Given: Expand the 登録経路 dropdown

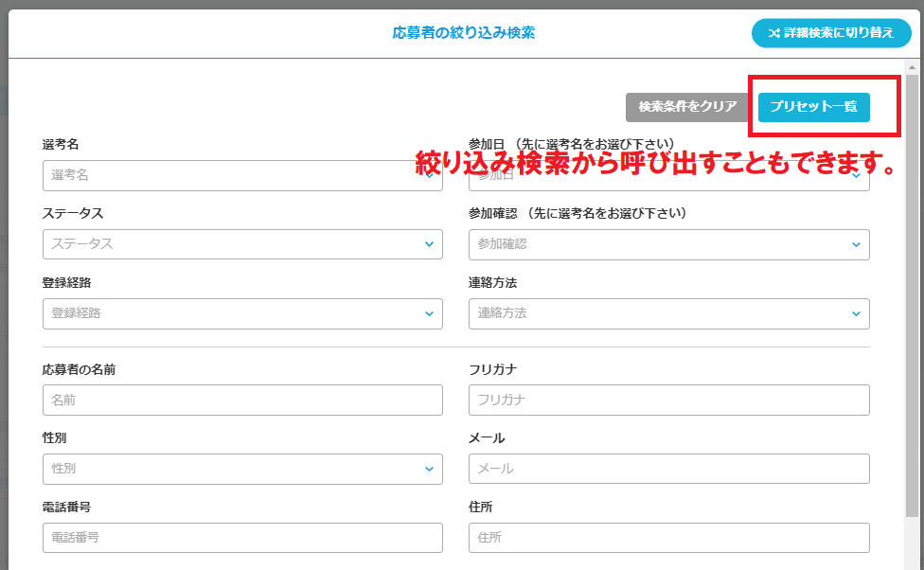Looking at the screenshot, I should point(241,313).
